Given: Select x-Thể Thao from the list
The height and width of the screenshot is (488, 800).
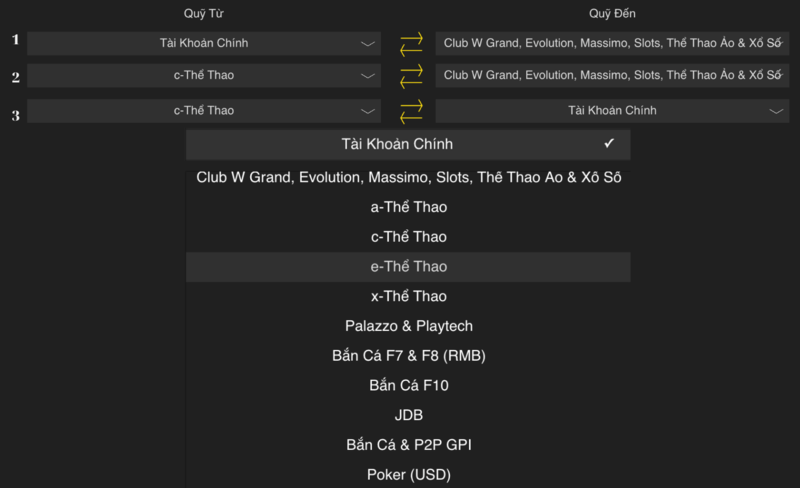Looking at the screenshot, I should click(408, 297).
